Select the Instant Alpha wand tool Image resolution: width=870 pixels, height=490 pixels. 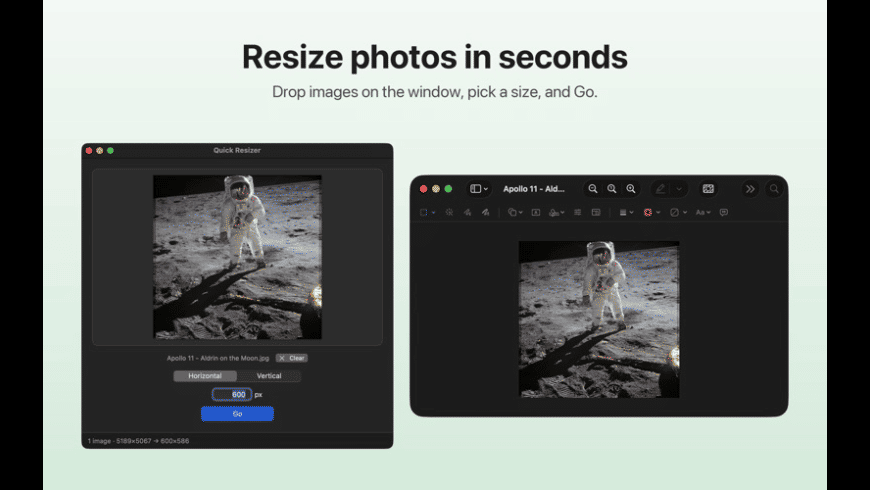[x=449, y=212]
